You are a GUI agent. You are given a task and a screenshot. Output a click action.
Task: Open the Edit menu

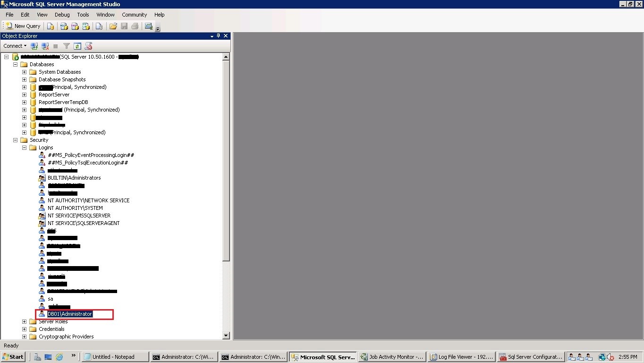25,15
